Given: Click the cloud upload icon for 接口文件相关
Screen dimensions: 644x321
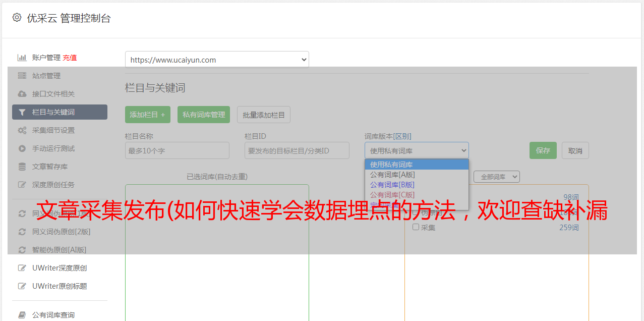Looking at the screenshot, I should coord(22,94).
